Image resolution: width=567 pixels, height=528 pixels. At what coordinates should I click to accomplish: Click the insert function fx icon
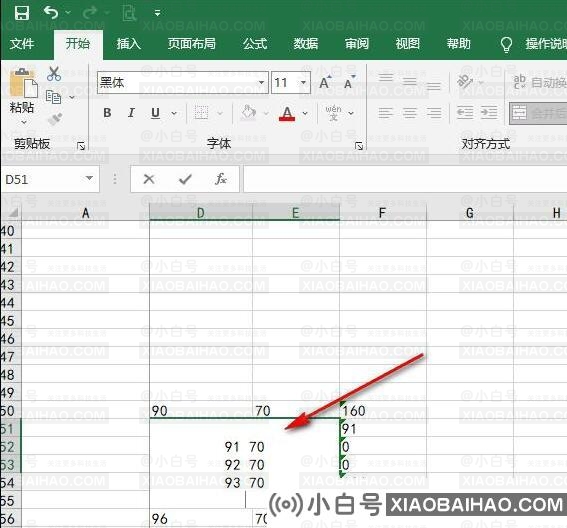221,179
